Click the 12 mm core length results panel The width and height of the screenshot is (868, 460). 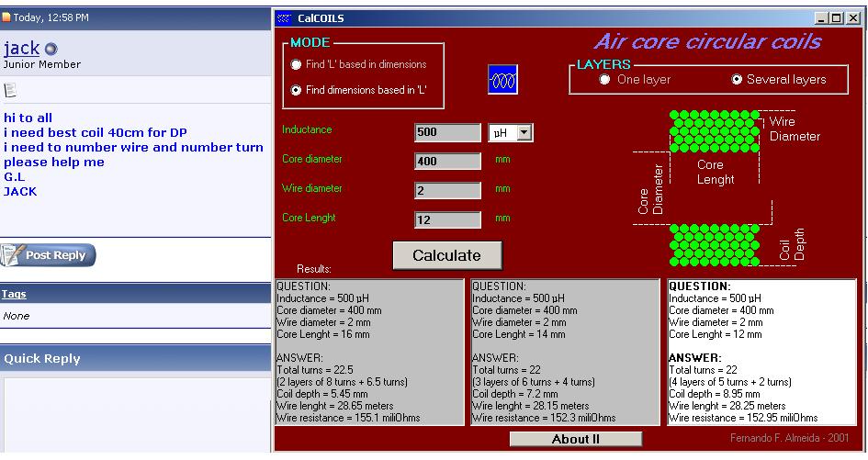pos(761,352)
